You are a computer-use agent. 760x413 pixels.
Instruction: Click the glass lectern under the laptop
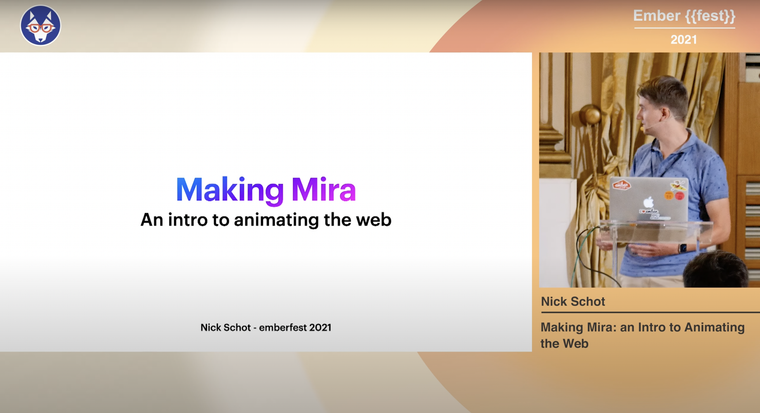point(655,230)
